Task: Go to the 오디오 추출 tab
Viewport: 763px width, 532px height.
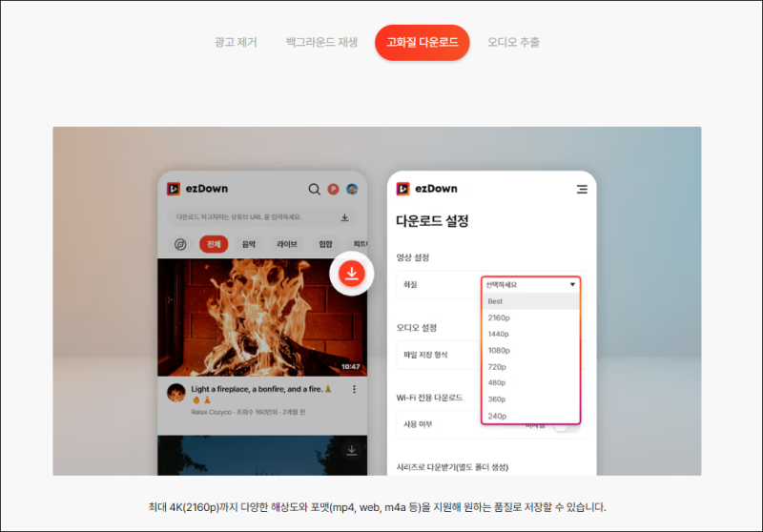Action: [513, 42]
